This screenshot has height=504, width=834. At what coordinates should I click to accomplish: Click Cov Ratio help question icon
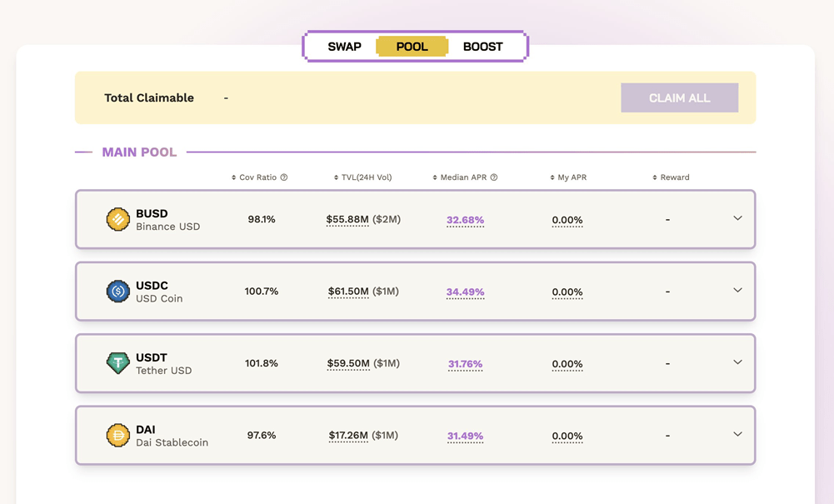point(284,177)
